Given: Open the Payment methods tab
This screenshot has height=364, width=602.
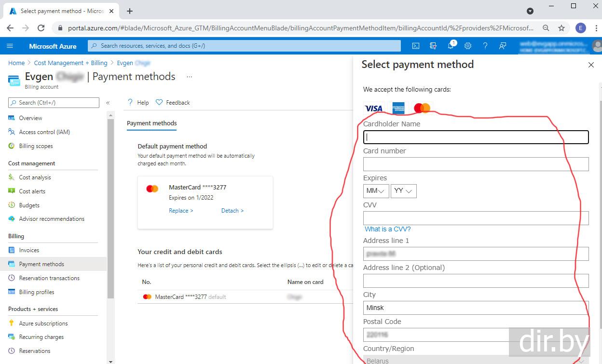Looking at the screenshot, I should (x=152, y=123).
